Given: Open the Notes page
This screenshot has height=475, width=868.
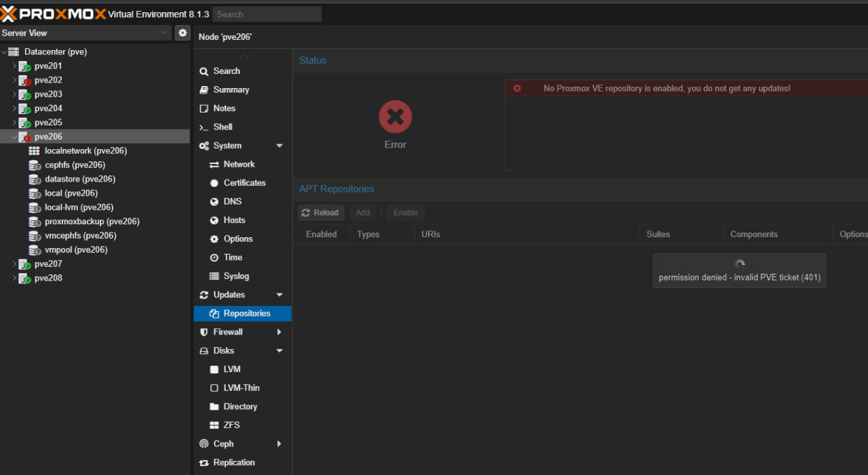Looking at the screenshot, I should tap(243, 108).
